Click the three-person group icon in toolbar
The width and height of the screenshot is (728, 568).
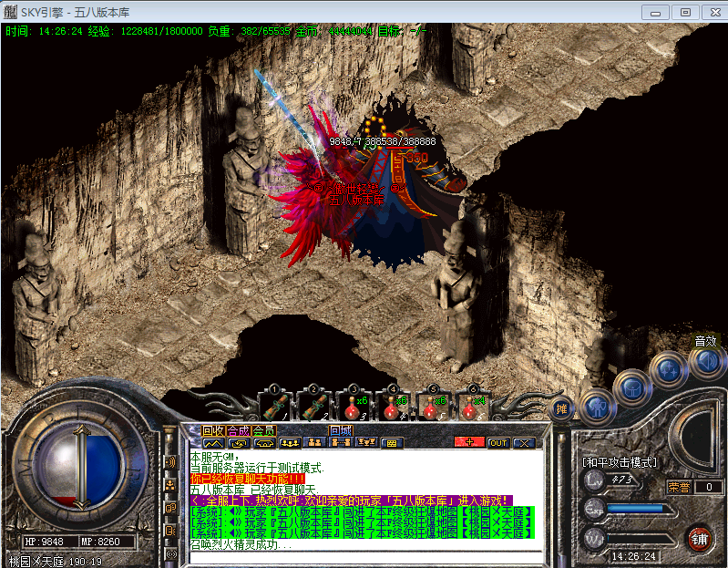(290, 443)
